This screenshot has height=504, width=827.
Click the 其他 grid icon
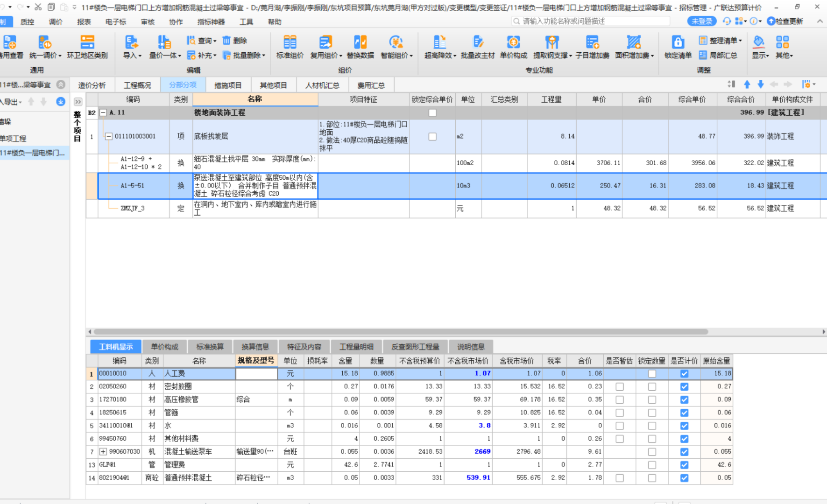coord(783,42)
